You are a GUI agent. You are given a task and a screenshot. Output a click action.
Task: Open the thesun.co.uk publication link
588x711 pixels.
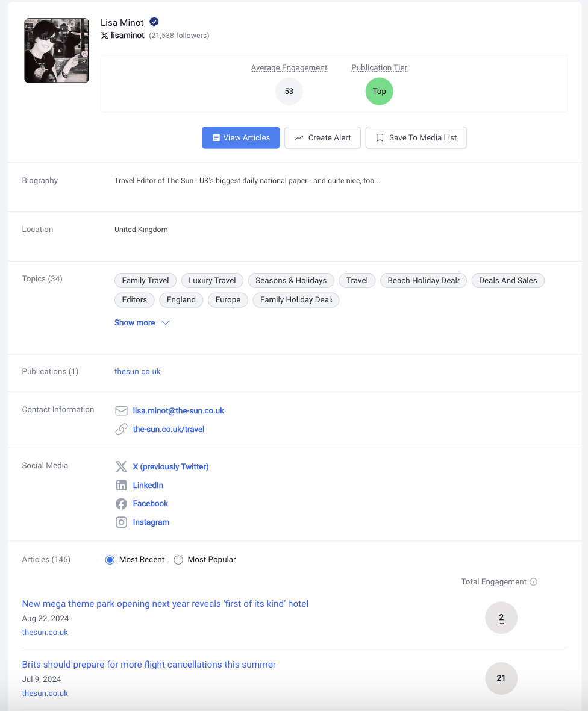click(x=137, y=371)
